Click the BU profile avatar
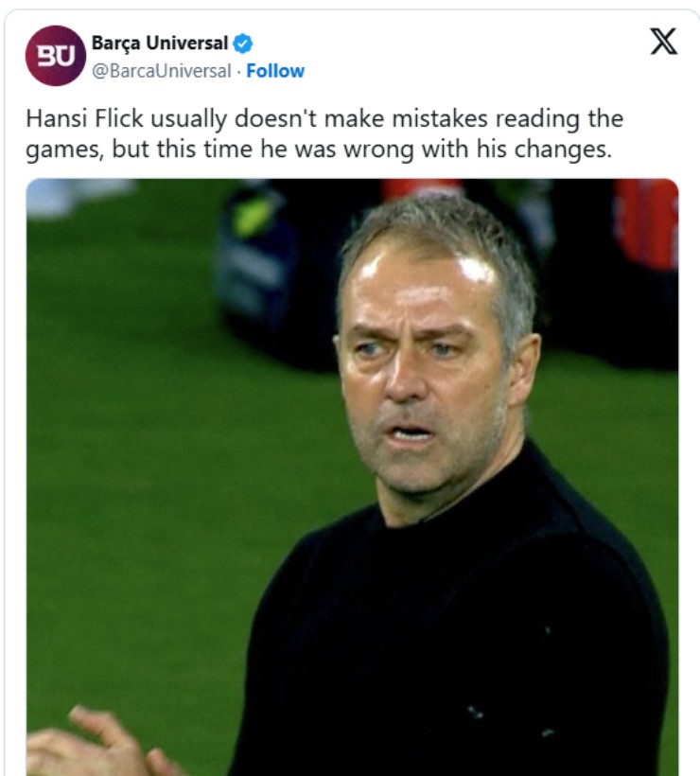700x776 pixels. [x=56, y=56]
